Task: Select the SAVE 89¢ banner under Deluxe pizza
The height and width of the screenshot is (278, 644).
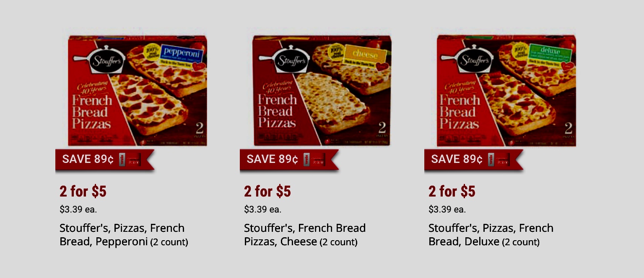Action: (x=474, y=160)
